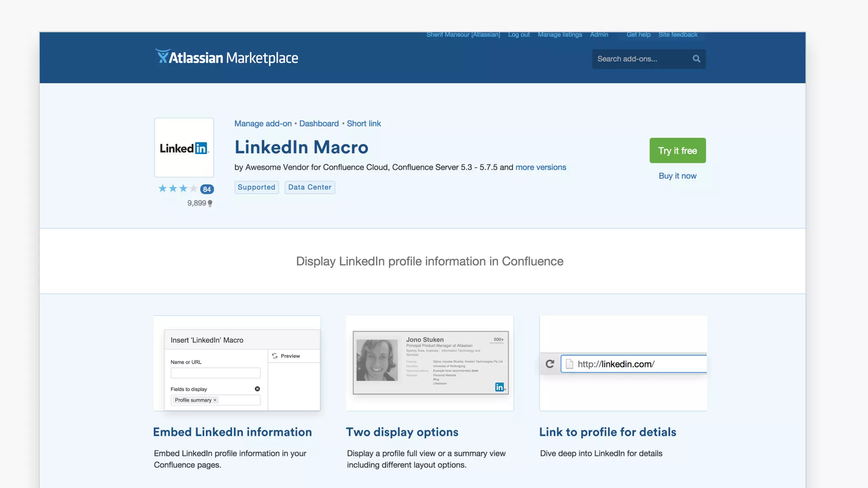Expand more versions link
This screenshot has width=868, height=488.
540,167
